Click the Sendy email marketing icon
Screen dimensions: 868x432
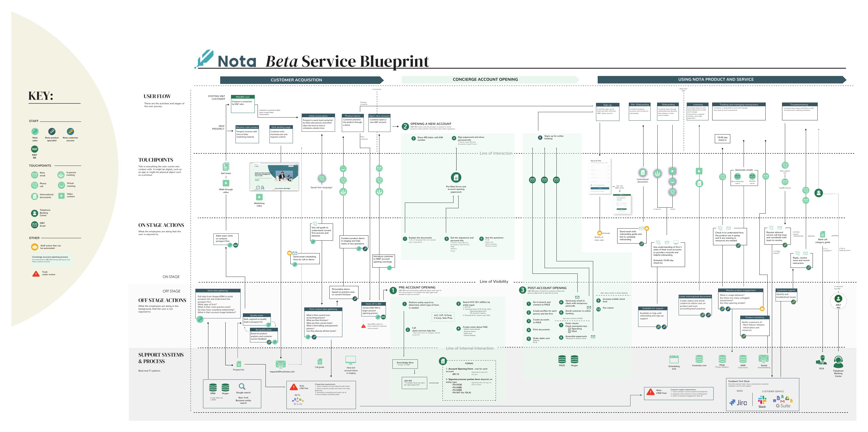point(763,359)
